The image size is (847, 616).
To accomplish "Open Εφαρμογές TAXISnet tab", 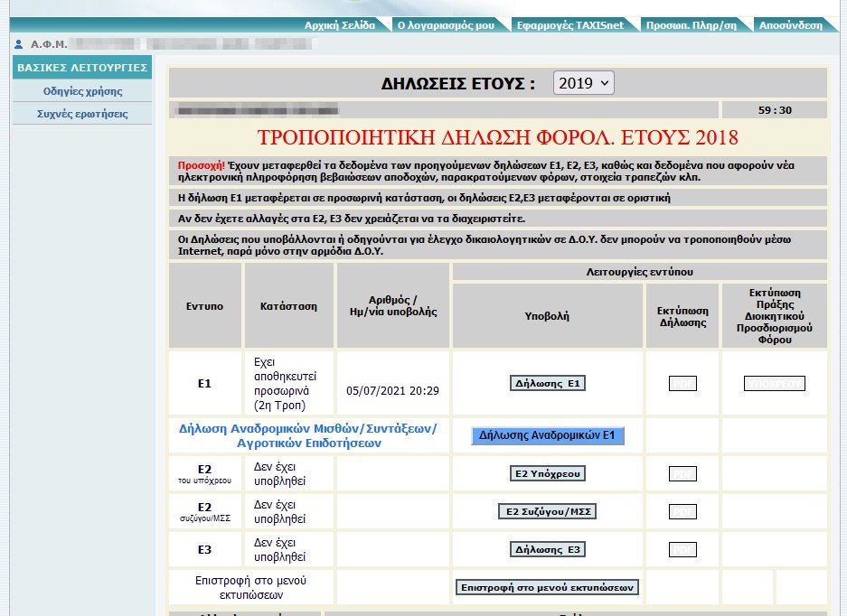I will tap(570, 25).
